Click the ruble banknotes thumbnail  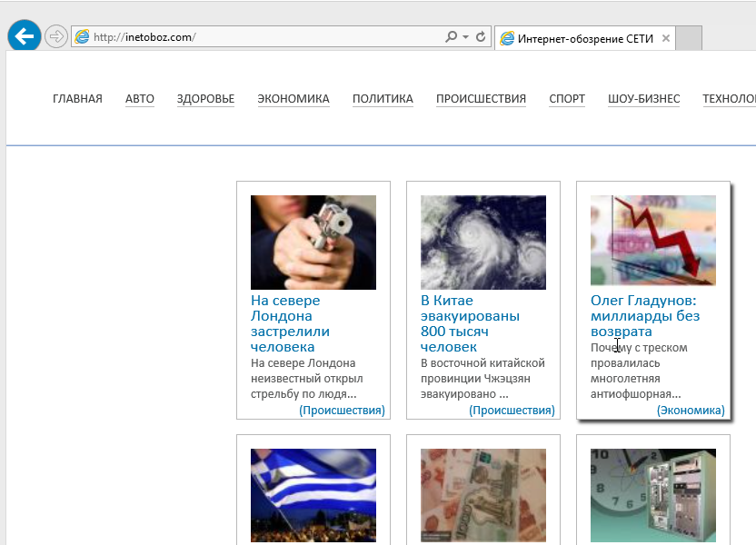tap(483, 495)
